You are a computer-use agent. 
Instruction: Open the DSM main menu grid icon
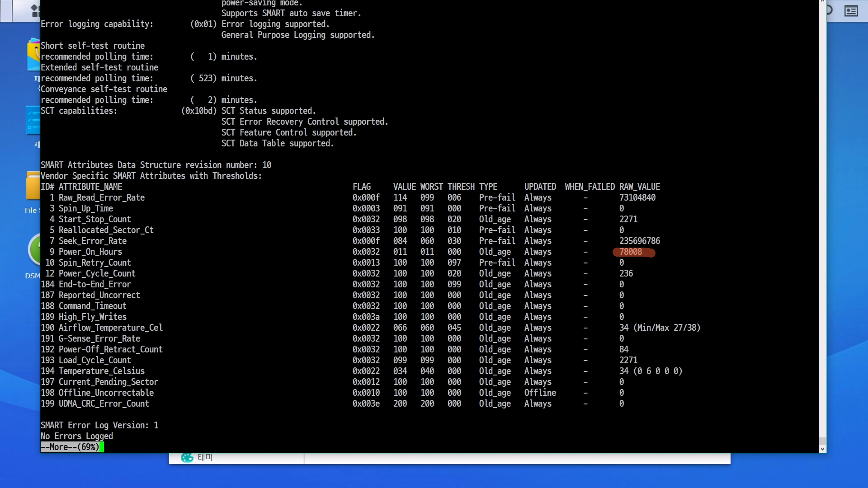click(34, 10)
